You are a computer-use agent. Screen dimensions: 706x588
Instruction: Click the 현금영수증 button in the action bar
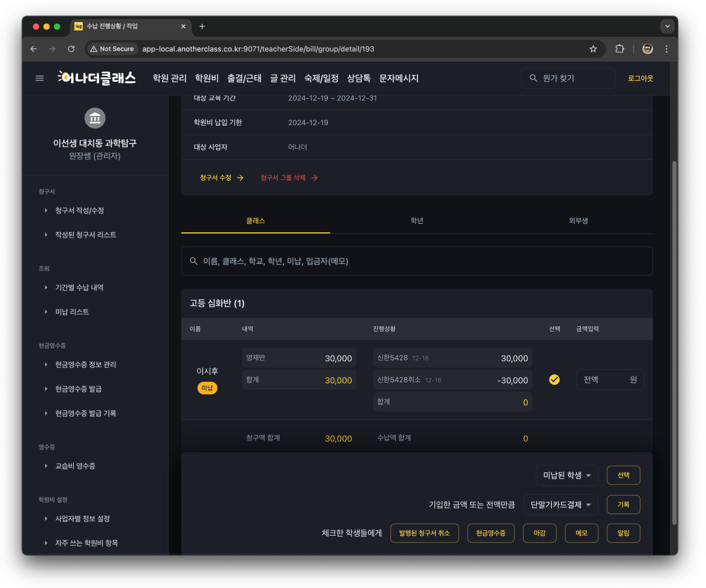(x=491, y=533)
